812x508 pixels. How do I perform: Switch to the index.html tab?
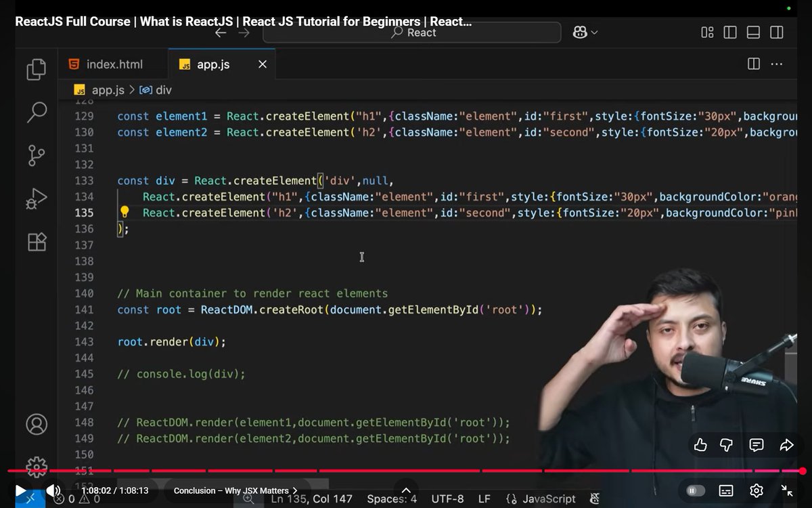coord(115,64)
